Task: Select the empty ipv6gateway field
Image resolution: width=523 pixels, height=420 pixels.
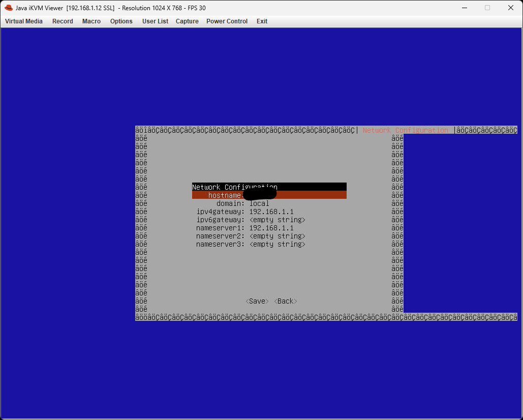Action: [277, 220]
